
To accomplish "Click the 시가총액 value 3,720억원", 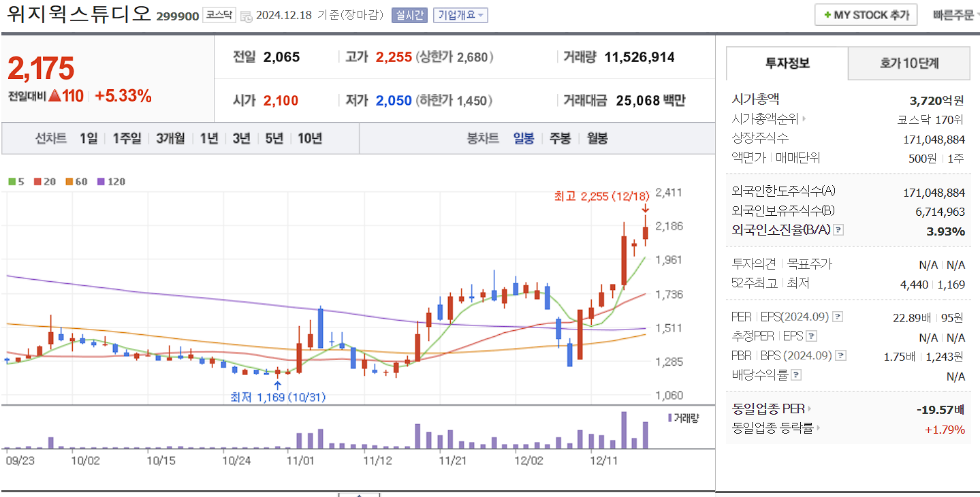I will click(x=937, y=101).
